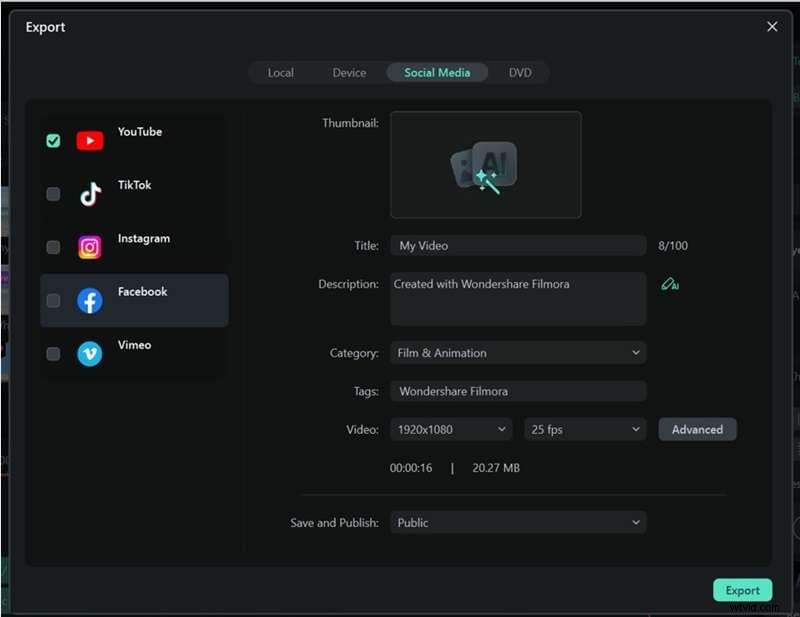This screenshot has width=800, height=617.
Task: Uncheck the YouTube export checkbox
Action: [53, 140]
